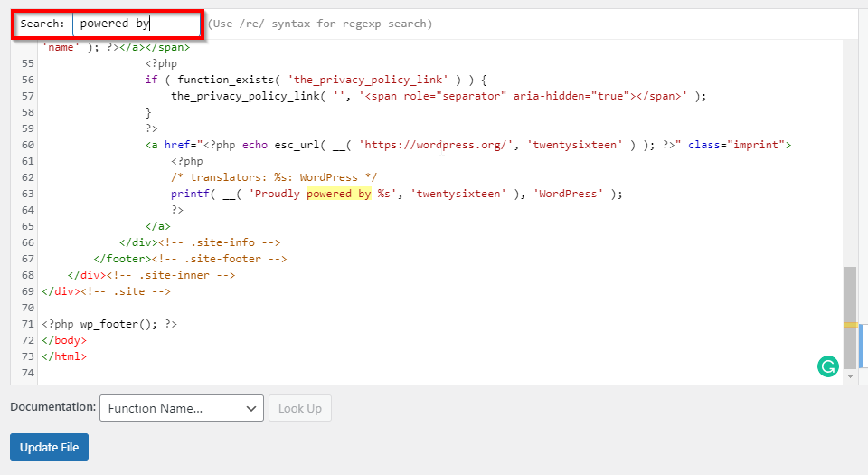Click the scrollbar down arrow
This screenshot has height=475, width=868.
point(850,376)
